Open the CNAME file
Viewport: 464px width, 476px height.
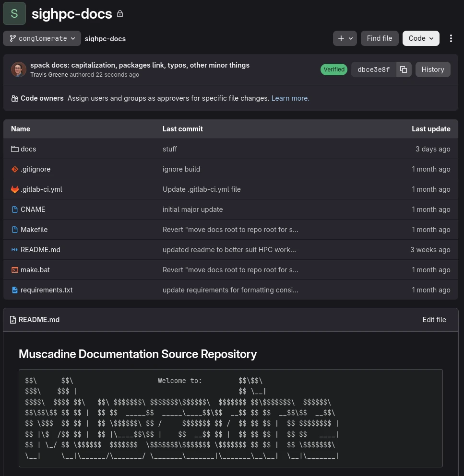pos(33,209)
